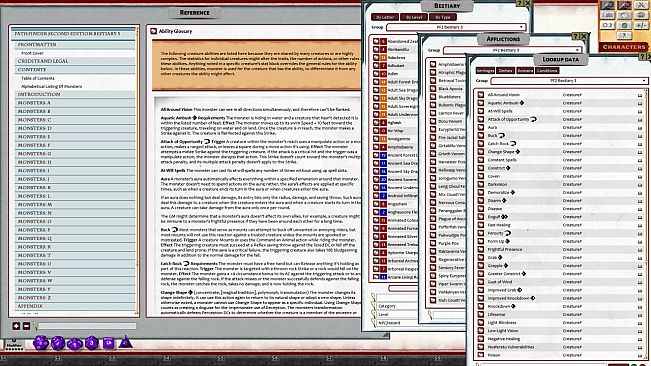Open the Darkvision link icon
The image size is (651, 366).
[481, 184]
